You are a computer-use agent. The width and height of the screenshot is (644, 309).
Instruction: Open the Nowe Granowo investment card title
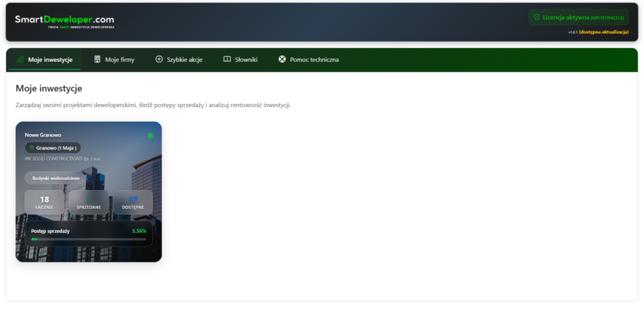point(43,135)
